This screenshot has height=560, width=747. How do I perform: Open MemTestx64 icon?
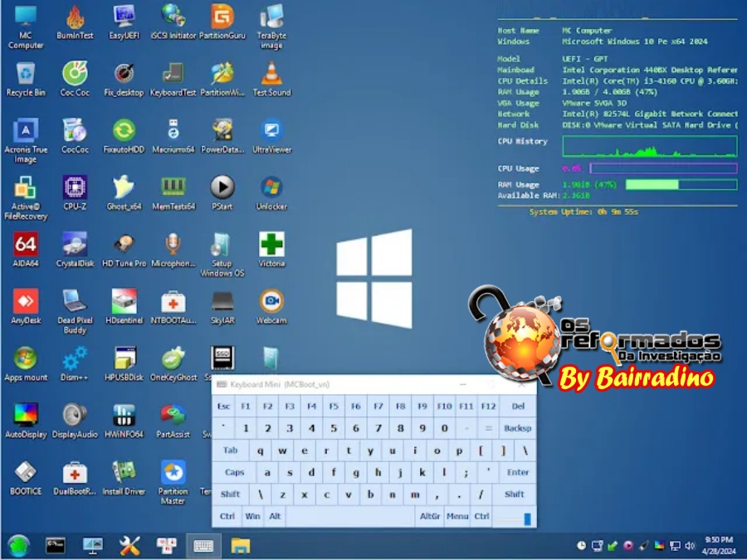pos(173,193)
